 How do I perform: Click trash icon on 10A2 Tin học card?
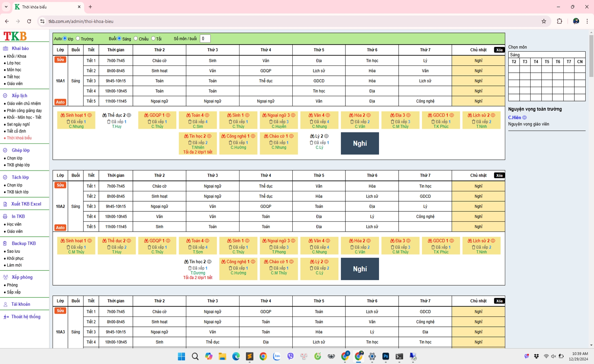pyautogui.click(x=190, y=268)
